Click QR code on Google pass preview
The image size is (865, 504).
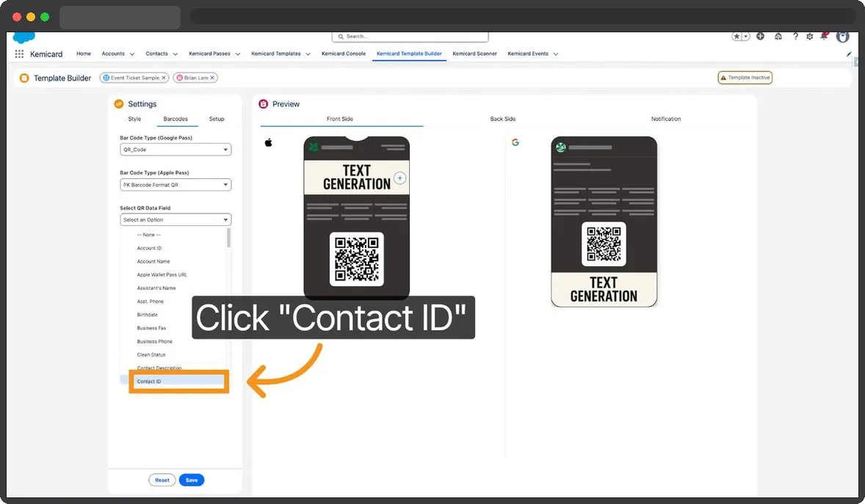(x=604, y=244)
